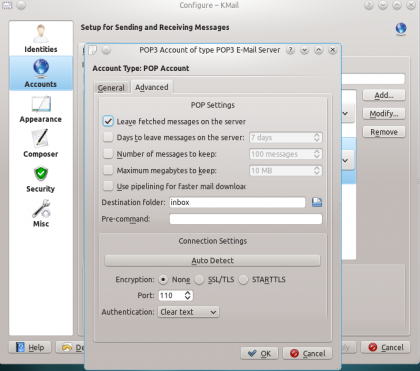Click the globe icon in settings header
Viewport: 420px width, 371px height.
[x=401, y=29]
